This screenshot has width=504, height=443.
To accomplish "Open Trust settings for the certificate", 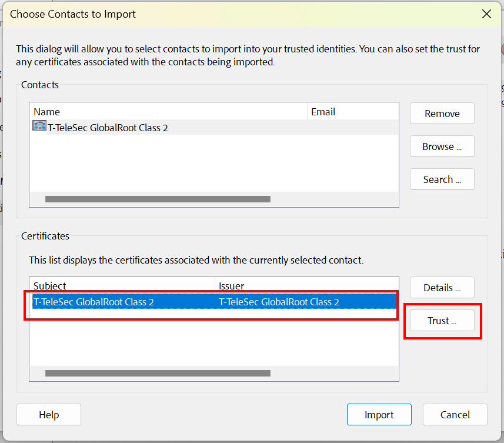I will 442,320.
